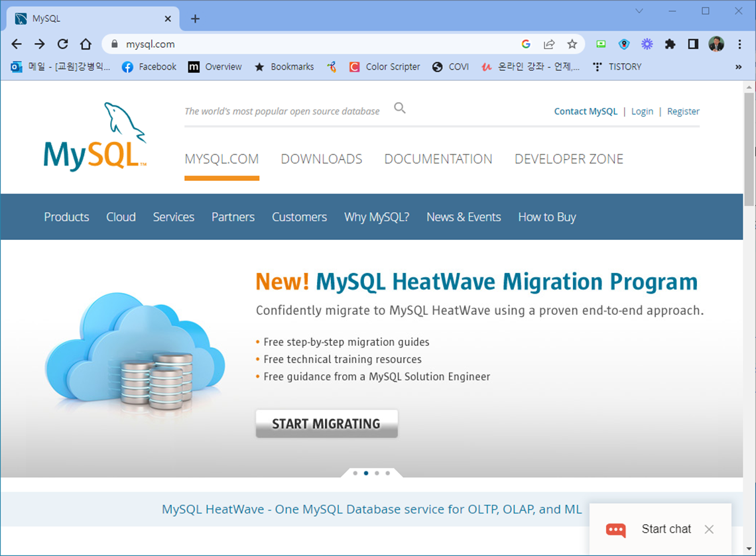Open the Outlook mail bookmark
Screen dimensions: 756x556
(60, 66)
